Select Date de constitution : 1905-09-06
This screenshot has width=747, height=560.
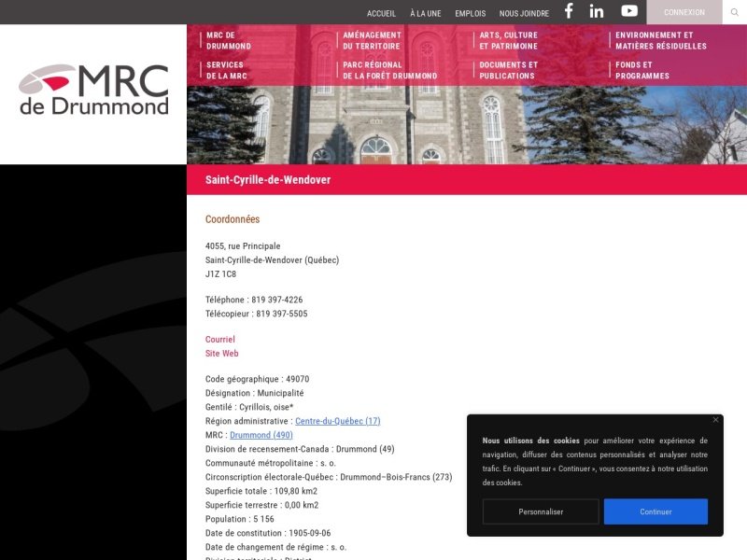[268, 533]
